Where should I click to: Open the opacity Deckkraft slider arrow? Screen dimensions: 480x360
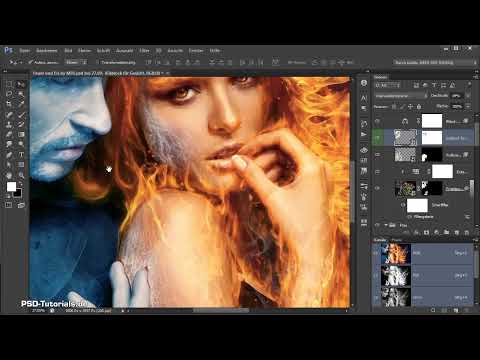tap(468, 96)
